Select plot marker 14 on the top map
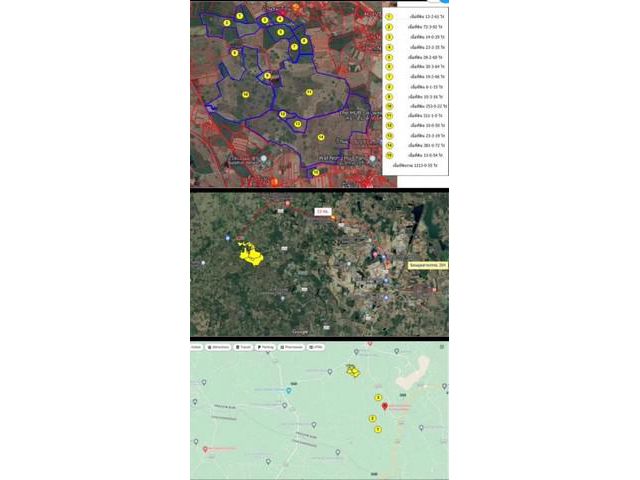640x480 pixels. tap(321, 137)
